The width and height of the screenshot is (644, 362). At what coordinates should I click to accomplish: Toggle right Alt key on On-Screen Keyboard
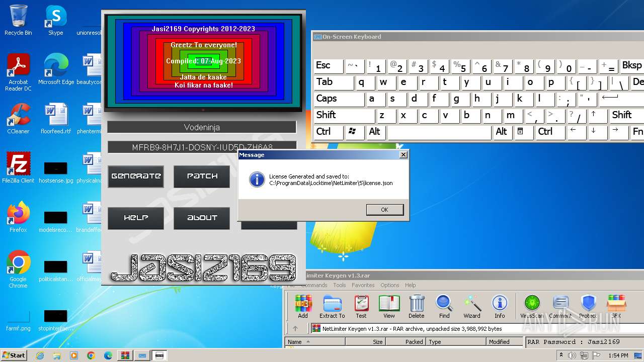pyautogui.click(x=503, y=132)
